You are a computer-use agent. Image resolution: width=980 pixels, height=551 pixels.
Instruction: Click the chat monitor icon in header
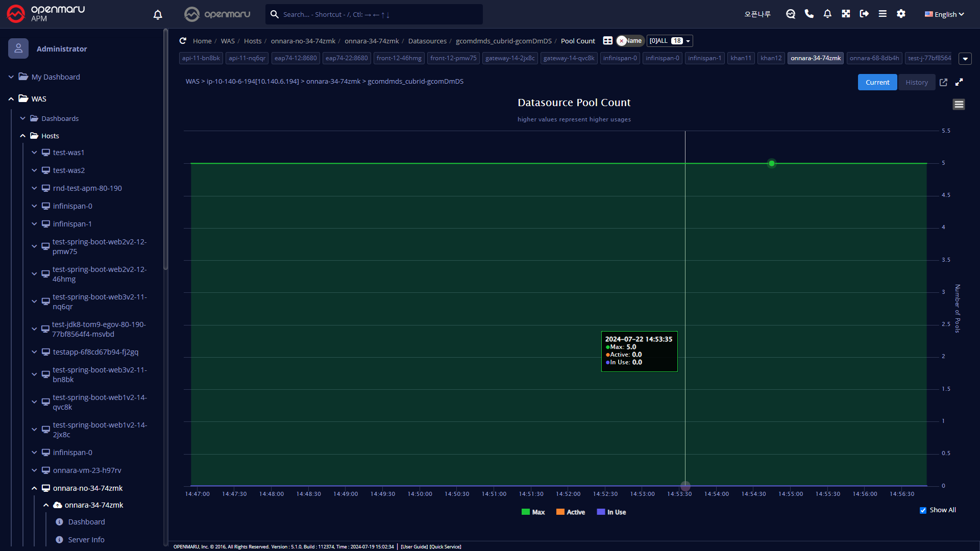point(791,14)
